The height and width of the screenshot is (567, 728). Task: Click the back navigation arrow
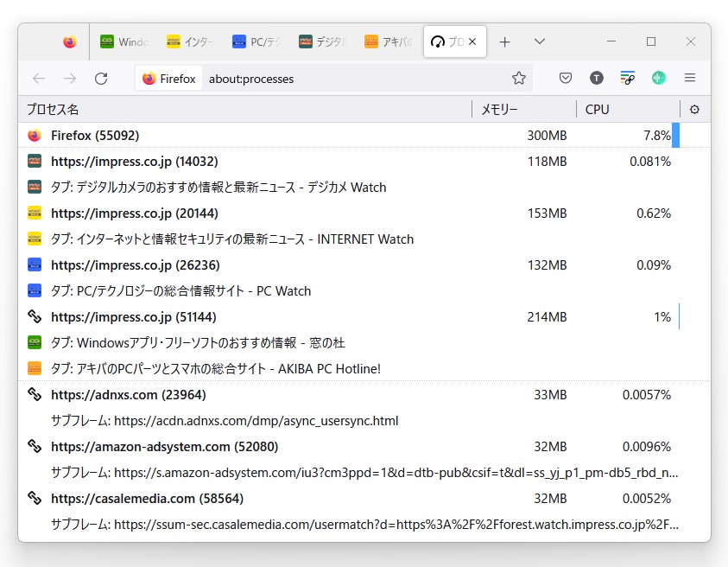point(39,78)
